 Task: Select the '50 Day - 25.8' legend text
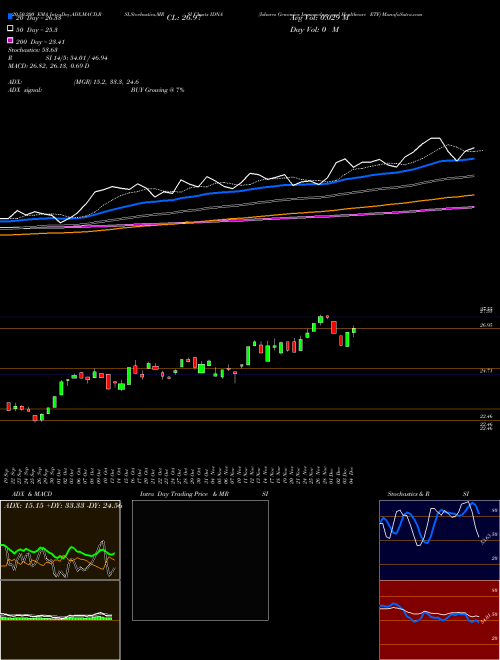tap(37, 30)
